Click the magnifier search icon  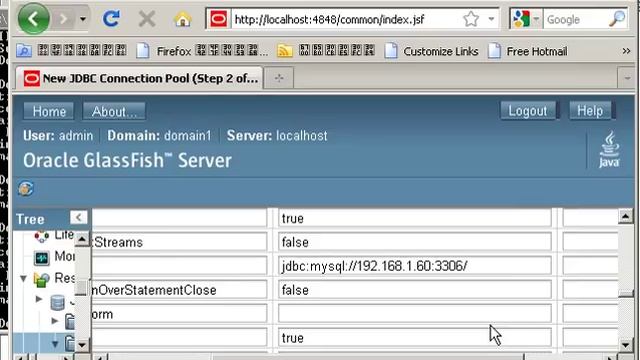(x=617, y=18)
